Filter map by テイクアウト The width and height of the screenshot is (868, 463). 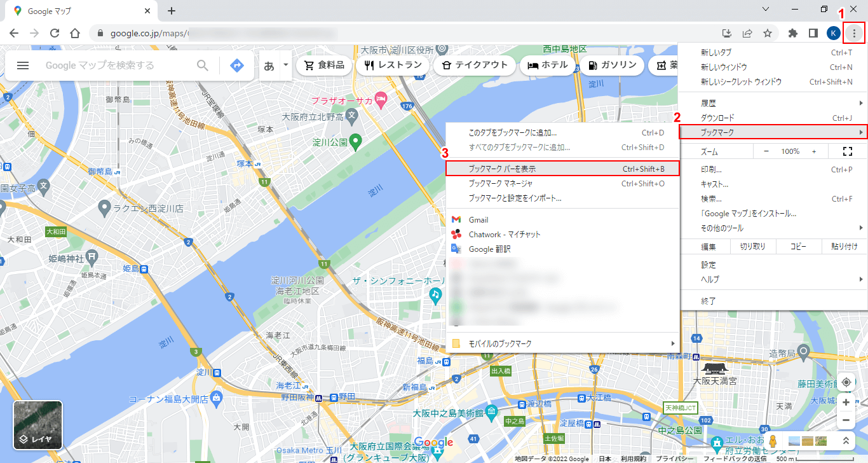(474, 65)
